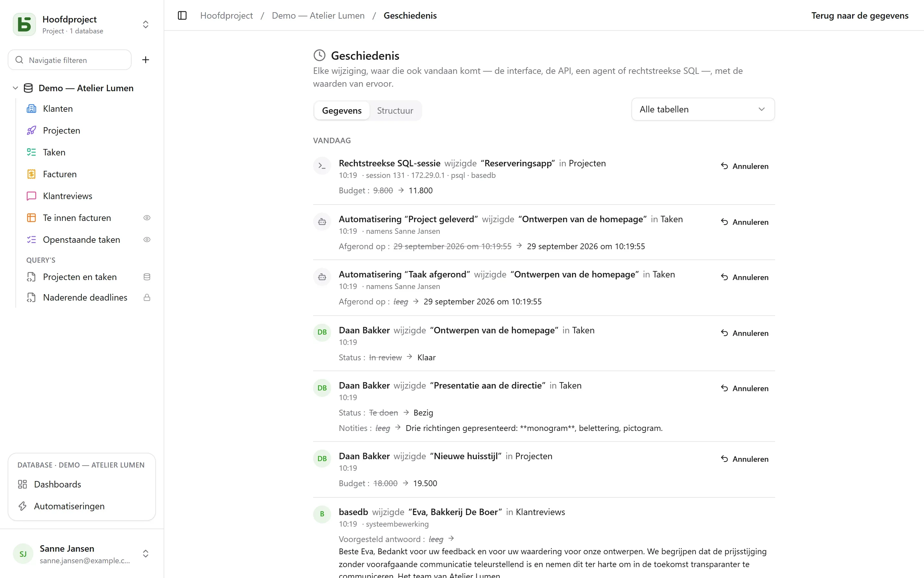Image resolution: width=924 pixels, height=578 pixels.
Task: Undo the Taak afgerond automation change
Action: tap(745, 277)
